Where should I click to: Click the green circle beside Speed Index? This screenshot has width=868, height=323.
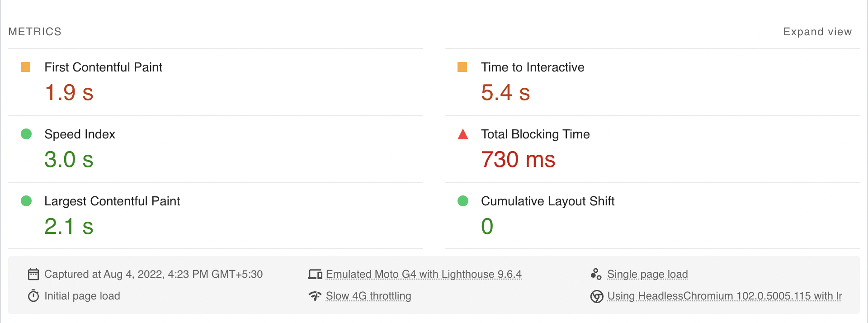pos(26,134)
